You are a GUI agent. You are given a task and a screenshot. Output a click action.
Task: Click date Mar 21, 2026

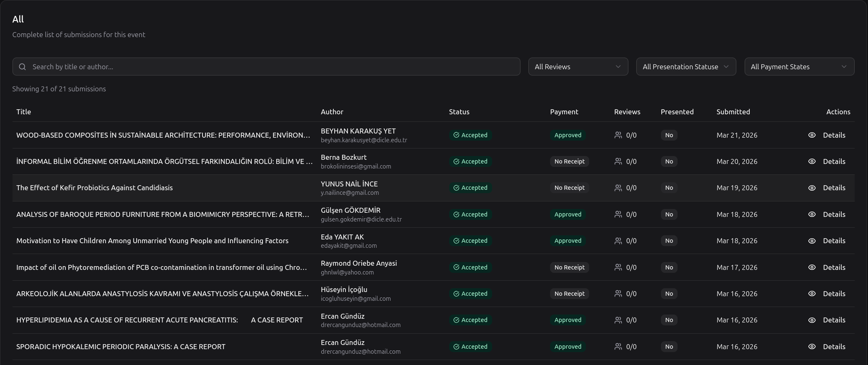(x=737, y=135)
